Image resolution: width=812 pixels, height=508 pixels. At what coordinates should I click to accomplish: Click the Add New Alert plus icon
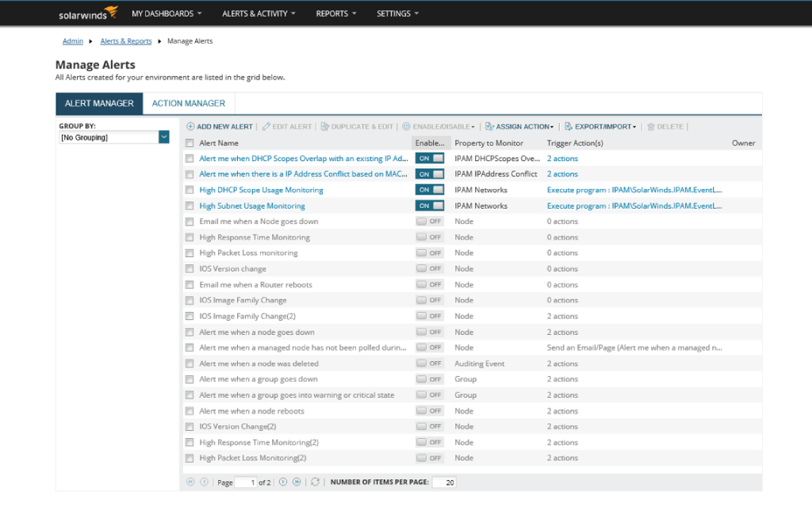click(x=190, y=126)
